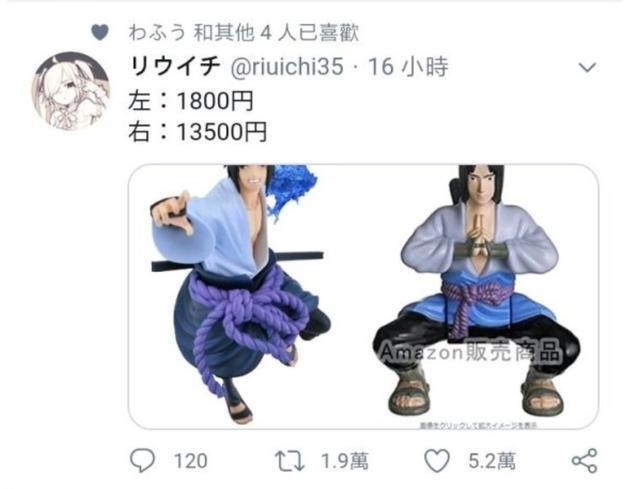640x489 pixels.
Task: Open リウイチ display name
Action: point(175,67)
